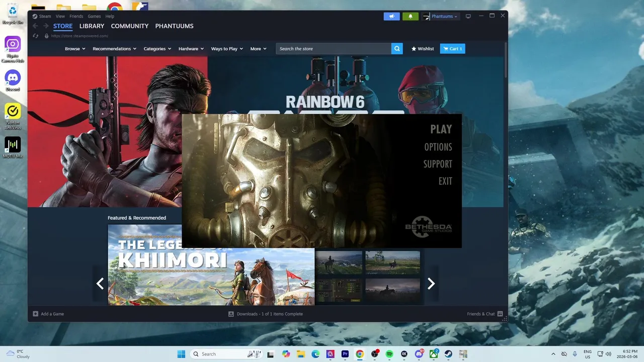
Task: Show previous featured game with left arrow
Action: pyautogui.click(x=100, y=284)
